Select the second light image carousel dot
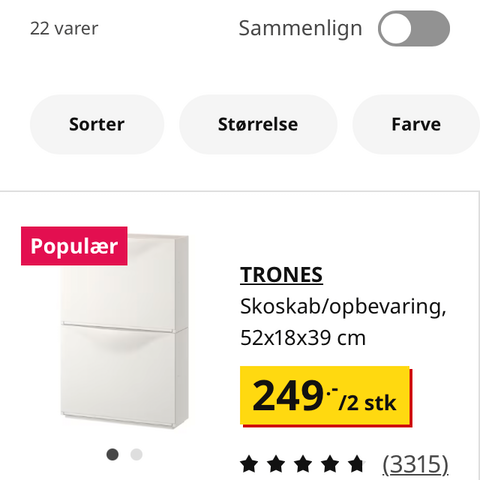 click(136, 454)
